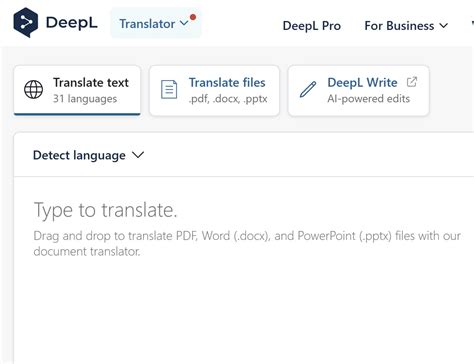Viewport: 474px width, 364px height.
Task: Open the DeepL Write tab
Action: (x=359, y=91)
